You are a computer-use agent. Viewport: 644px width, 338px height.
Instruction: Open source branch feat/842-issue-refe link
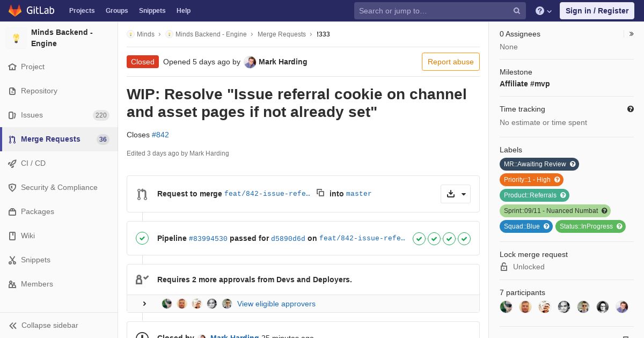tap(267, 194)
